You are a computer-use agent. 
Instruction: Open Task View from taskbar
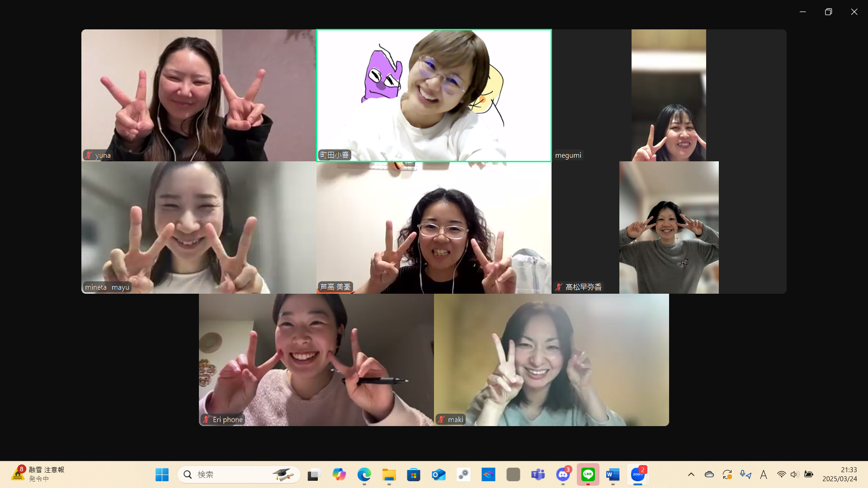(x=313, y=474)
